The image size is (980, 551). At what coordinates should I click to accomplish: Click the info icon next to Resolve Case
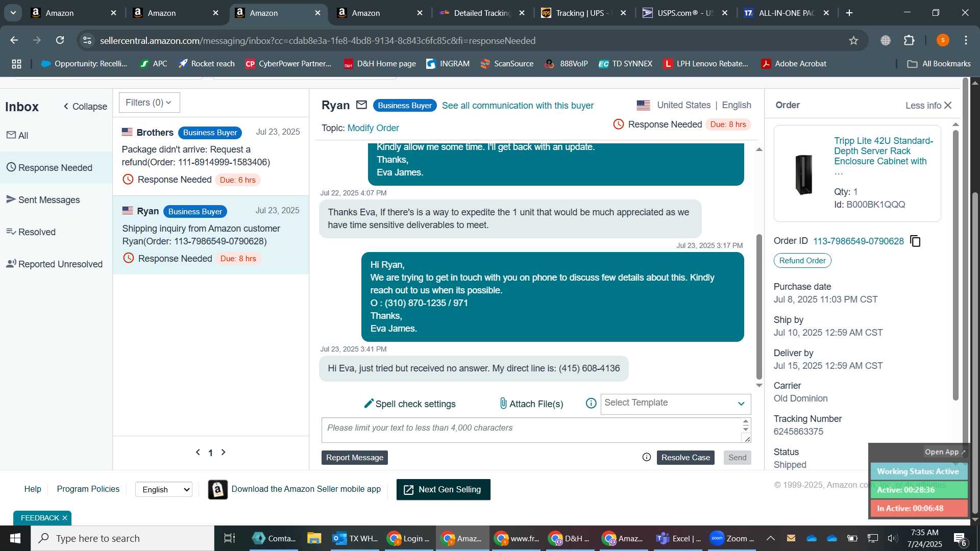[647, 458]
